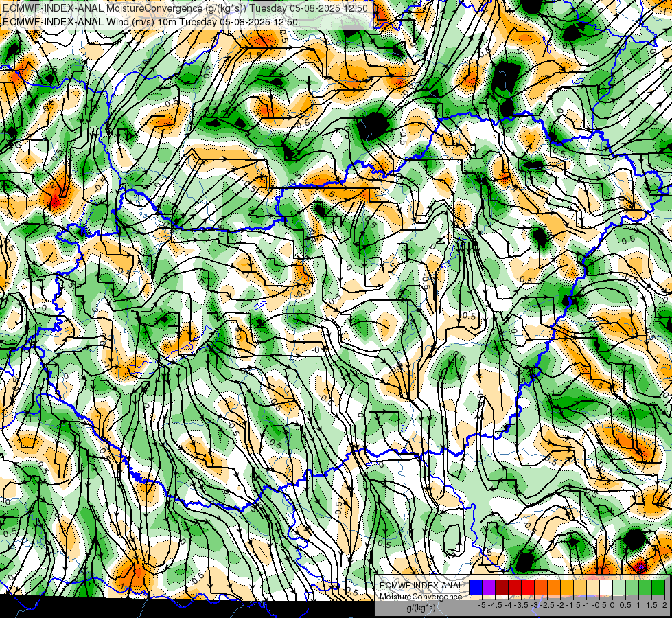Pick the medium green swatch between 1 and 1.5
The height and width of the screenshot is (618, 672).
pyautogui.click(x=645, y=588)
